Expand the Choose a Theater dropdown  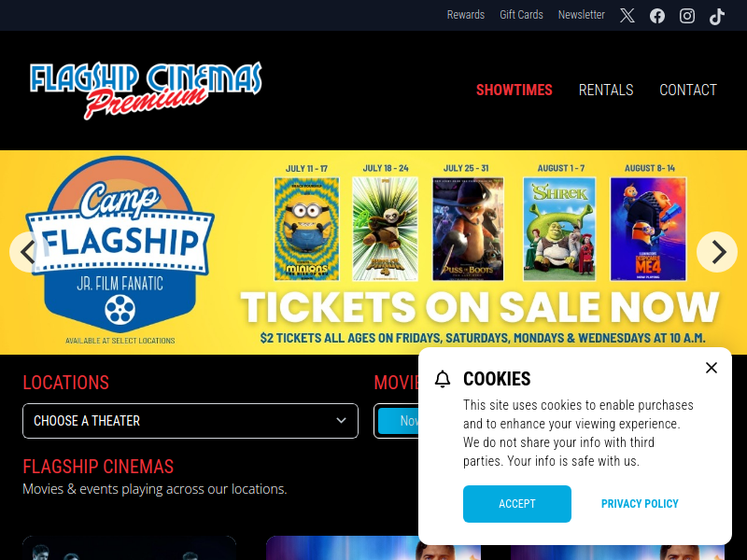click(190, 421)
